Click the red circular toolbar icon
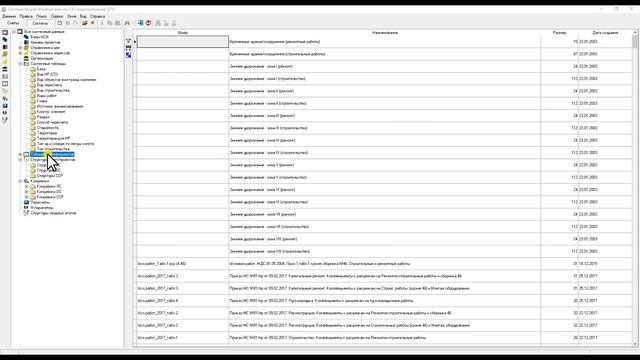This screenshot has width=640, height=360. tap(148, 23)
